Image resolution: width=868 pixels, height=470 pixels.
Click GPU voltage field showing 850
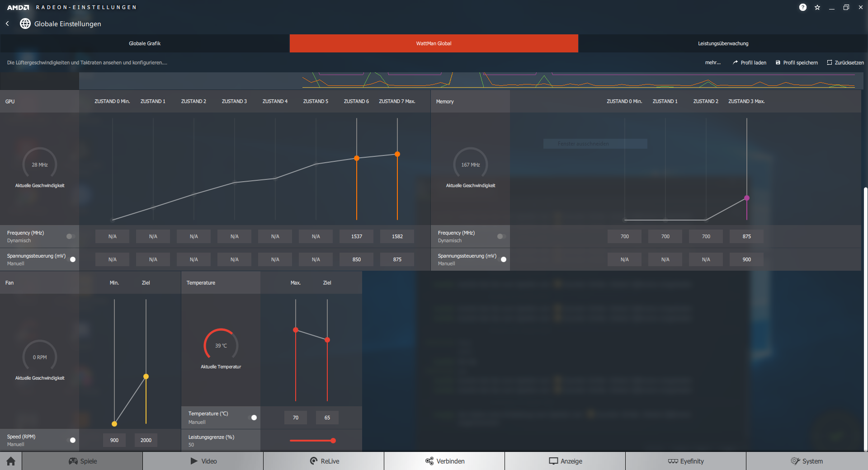point(357,259)
